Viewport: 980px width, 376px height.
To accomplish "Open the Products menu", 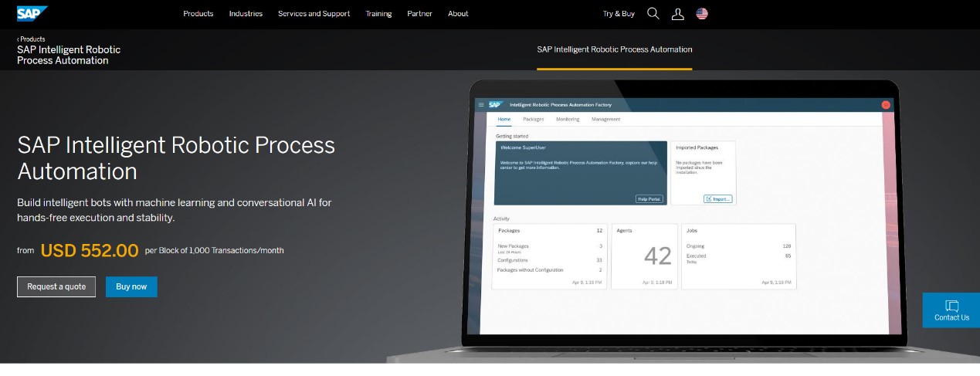I will pyautogui.click(x=198, y=14).
